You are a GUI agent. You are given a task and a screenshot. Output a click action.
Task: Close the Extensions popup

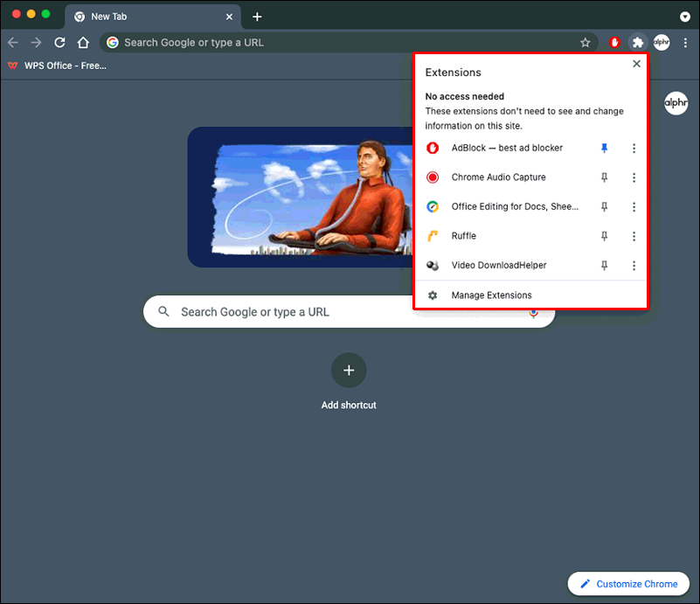[636, 64]
